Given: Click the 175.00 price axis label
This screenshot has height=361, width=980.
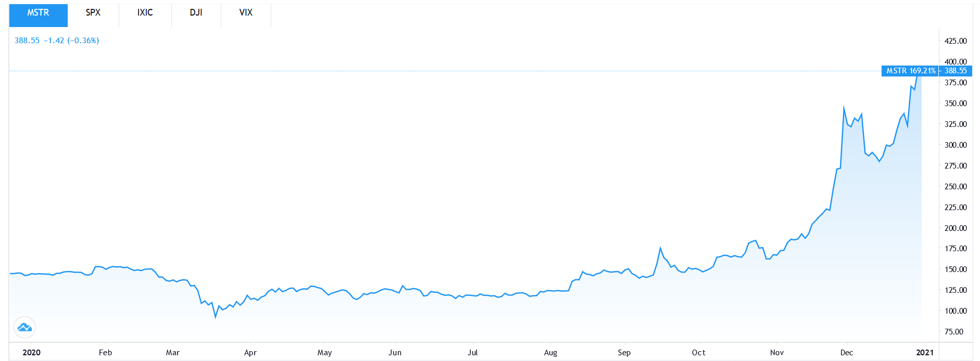Looking at the screenshot, I should click(x=956, y=249).
